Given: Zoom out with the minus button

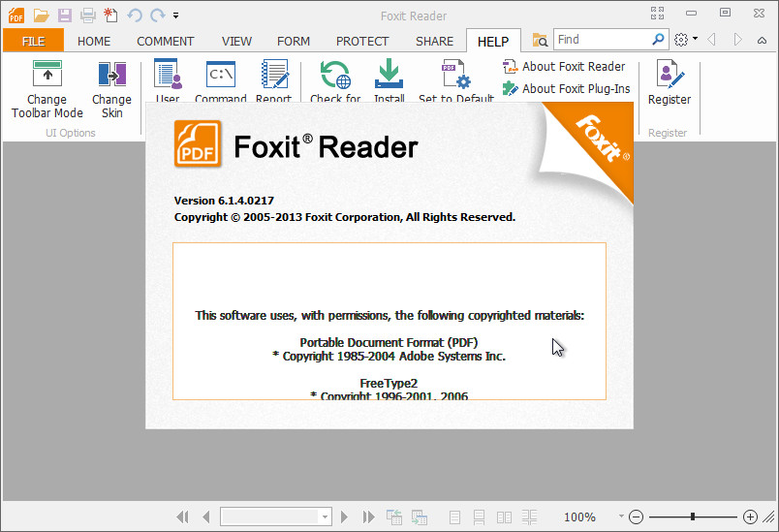Looking at the screenshot, I should click(x=636, y=517).
